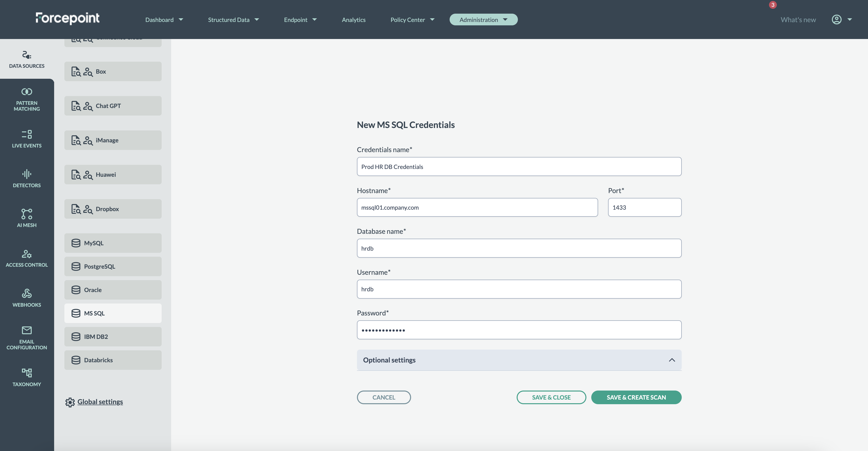Open the Detectors section
The image size is (868, 451).
pos(27,178)
